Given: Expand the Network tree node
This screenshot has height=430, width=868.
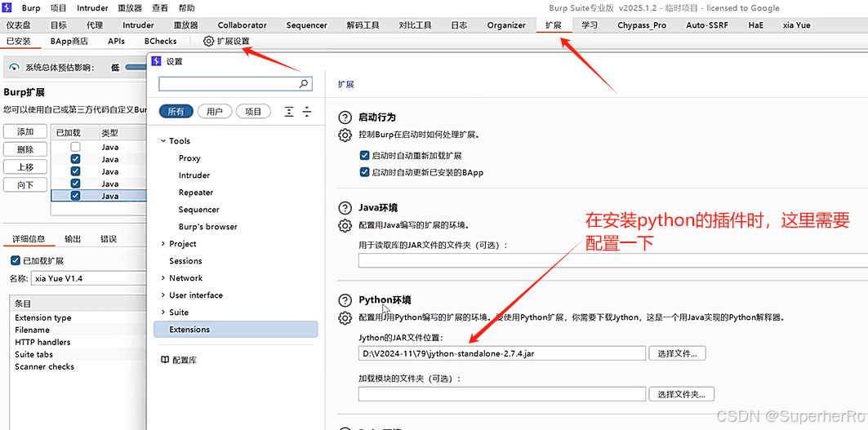Looking at the screenshot, I should coord(163,278).
